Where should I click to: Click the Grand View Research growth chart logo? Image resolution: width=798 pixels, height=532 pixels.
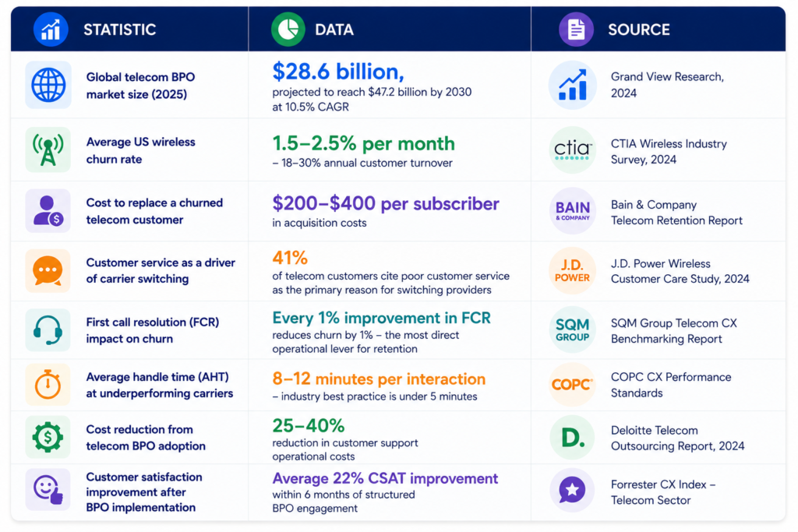(573, 85)
